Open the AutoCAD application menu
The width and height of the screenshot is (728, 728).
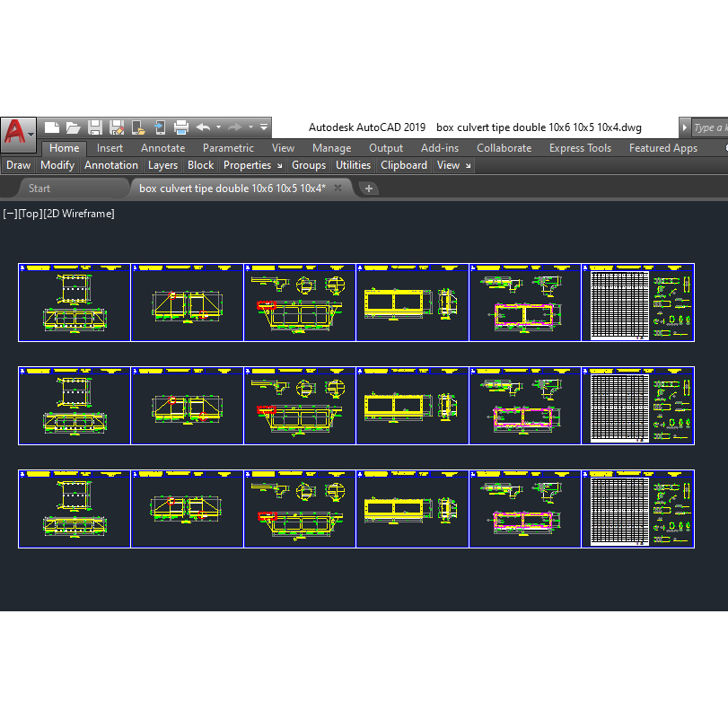click(x=19, y=134)
